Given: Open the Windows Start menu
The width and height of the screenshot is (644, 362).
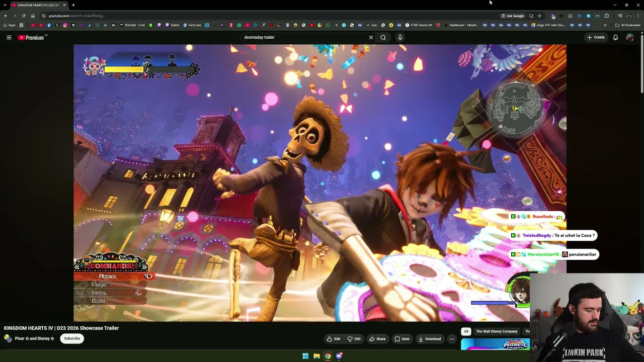Looking at the screenshot, I should 305,356.
